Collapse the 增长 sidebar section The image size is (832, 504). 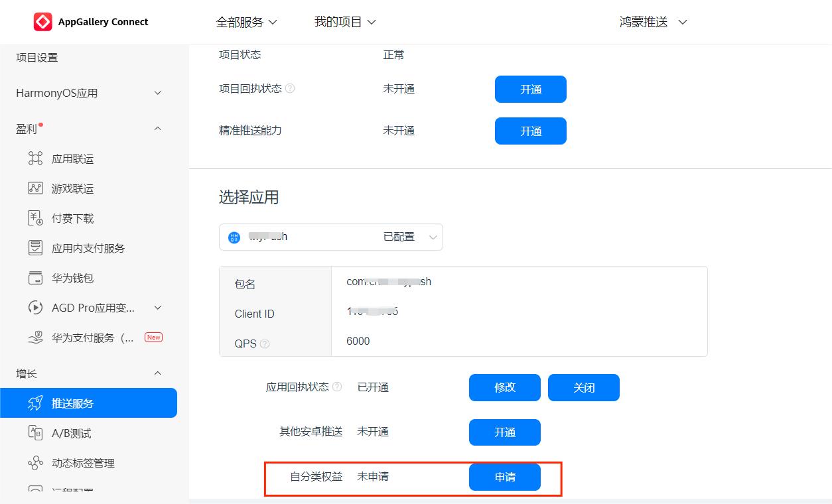pos(158,373)
